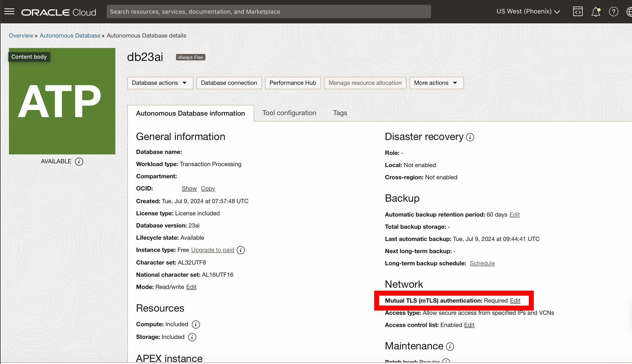Edit the Access control list
Viewport: 632px width, 364px height.
click(469, 325)
